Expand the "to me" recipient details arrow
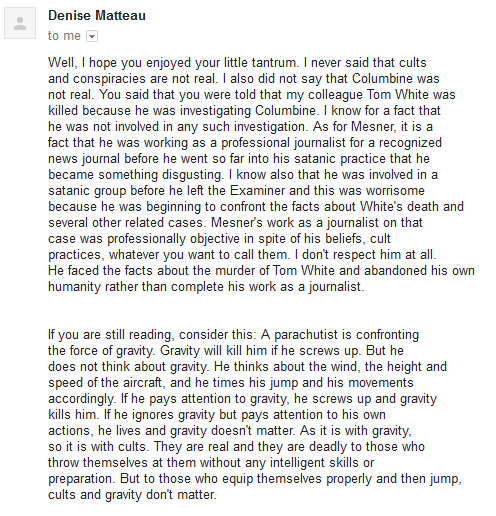This screenshot has width=496, height=516. click(92, 36)
